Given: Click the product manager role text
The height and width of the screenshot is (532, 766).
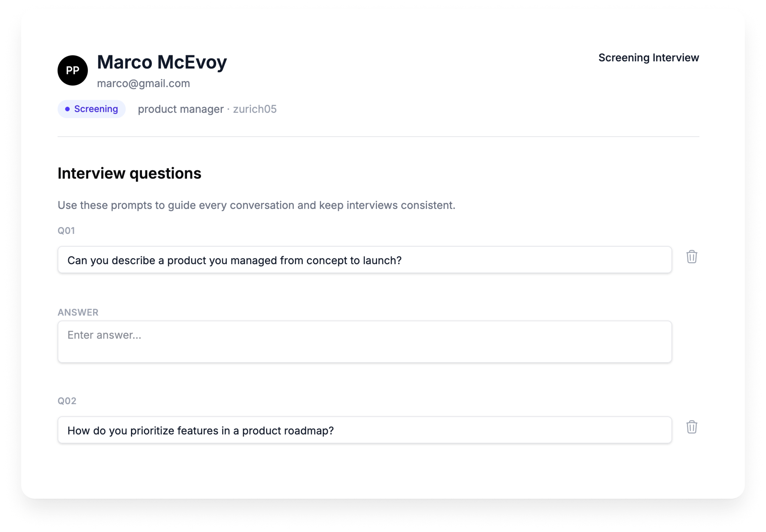Looking at the screenshot, I should 181,109.
